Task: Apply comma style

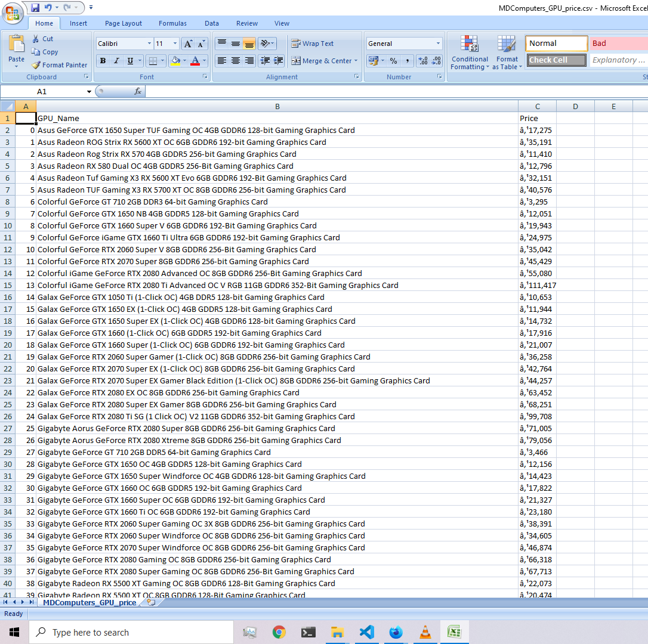Action: pyautogui.click(x=407, y=61)
